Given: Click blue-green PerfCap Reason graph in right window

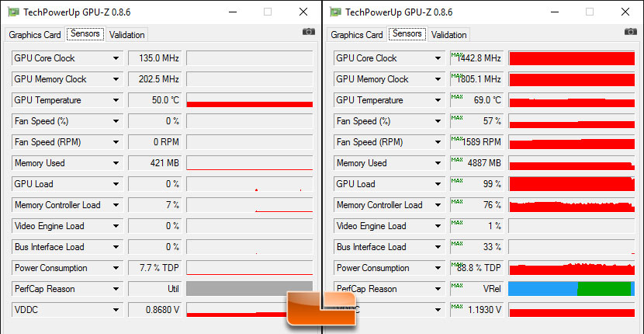Looking at the screenshot, I should [x=572, y=289].
